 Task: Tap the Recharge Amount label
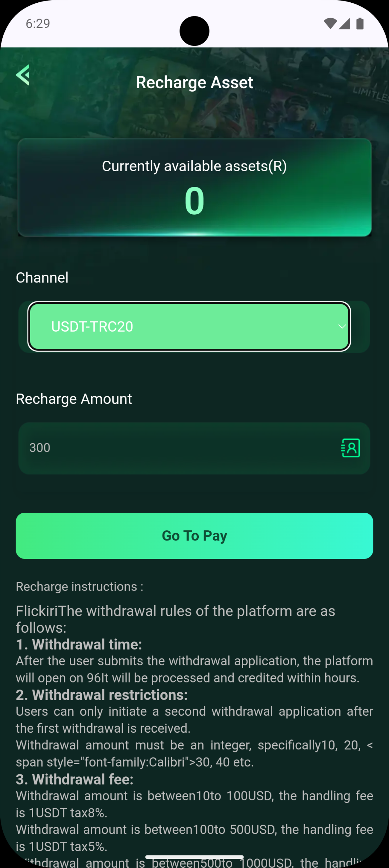point(74,399)
